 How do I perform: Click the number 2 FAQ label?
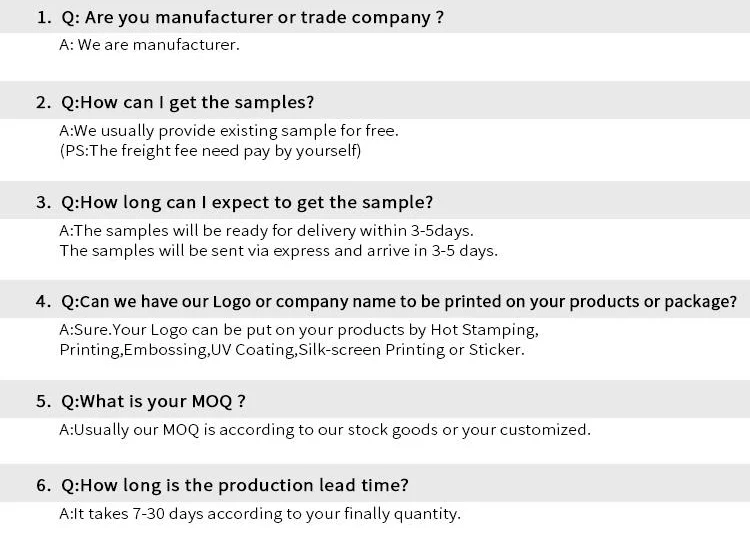[x=43, y=102]
